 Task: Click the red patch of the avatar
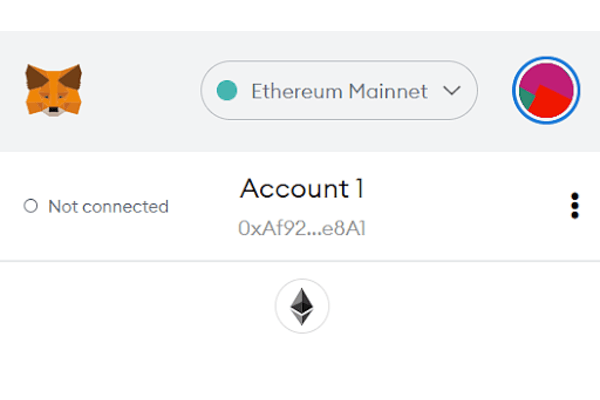pyautogui.click(x=552, y=104)
